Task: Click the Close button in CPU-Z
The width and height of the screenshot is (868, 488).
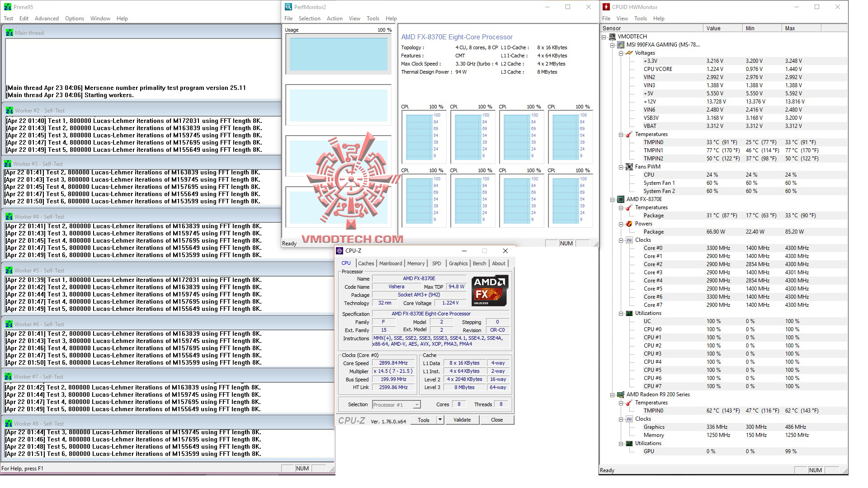Action: [496, 420]
